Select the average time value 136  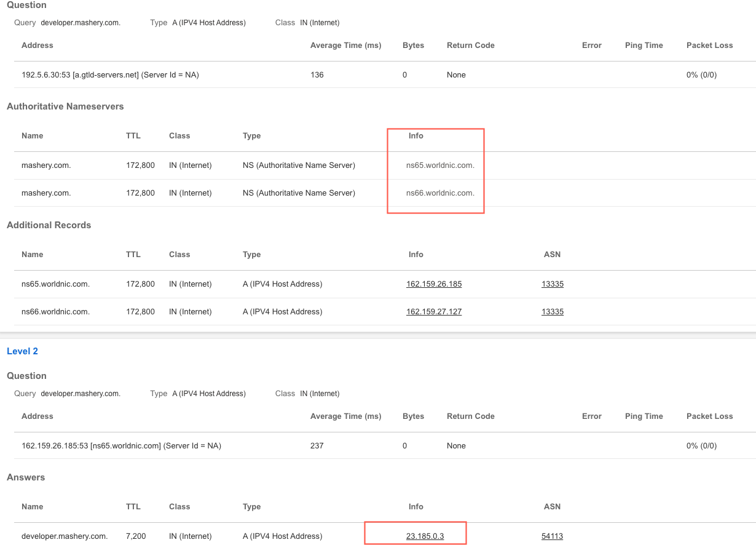317,75
